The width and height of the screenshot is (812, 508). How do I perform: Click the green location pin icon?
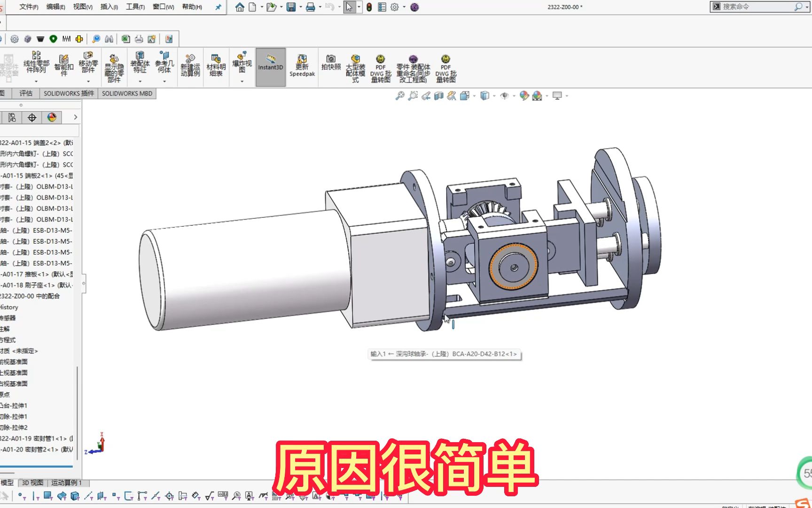(x=53, y=39)
